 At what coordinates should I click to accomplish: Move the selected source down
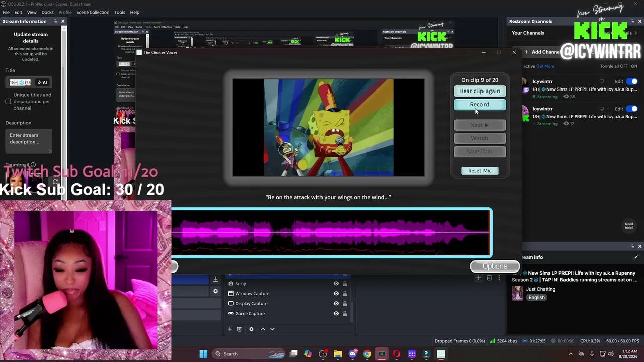coord(272,329)
